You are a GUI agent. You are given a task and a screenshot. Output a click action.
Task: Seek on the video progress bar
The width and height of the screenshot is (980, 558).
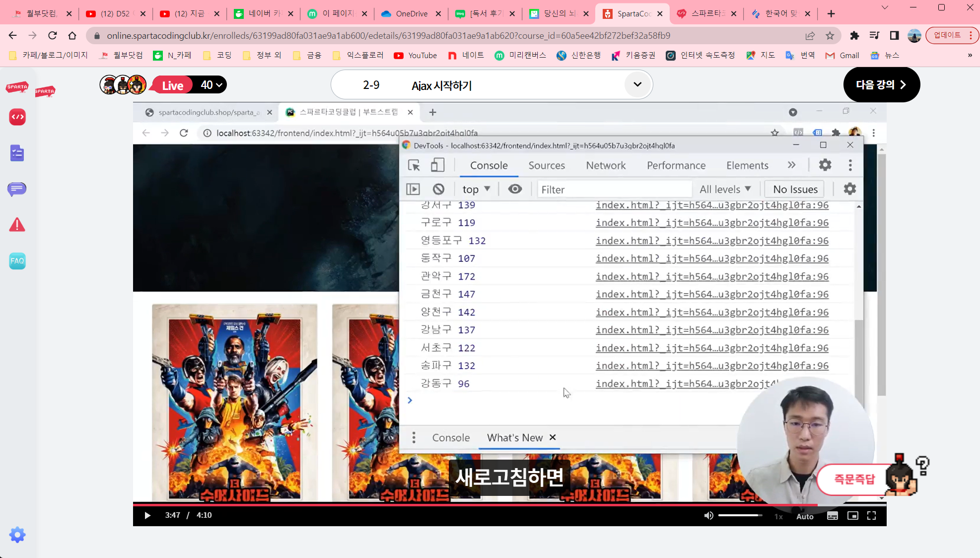[509, 504]
